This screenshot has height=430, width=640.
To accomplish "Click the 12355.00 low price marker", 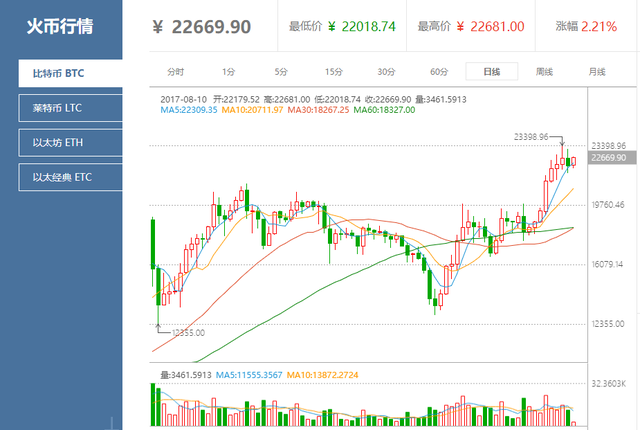I will (x=187, y=332).
